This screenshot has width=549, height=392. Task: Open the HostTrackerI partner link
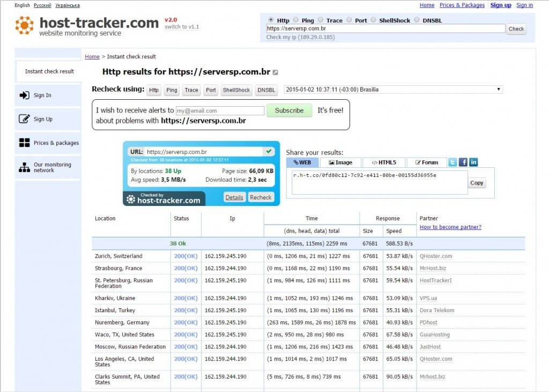click(x=435, y=280)
